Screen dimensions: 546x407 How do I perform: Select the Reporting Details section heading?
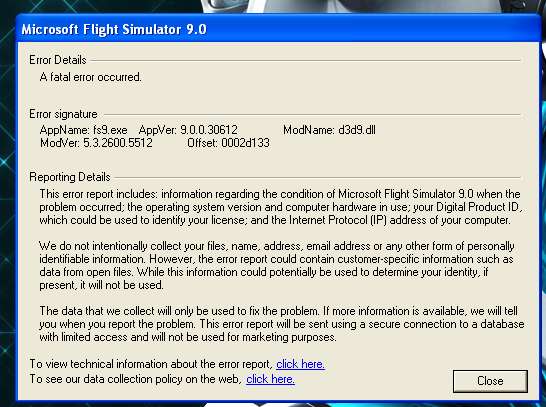(70, 177)
